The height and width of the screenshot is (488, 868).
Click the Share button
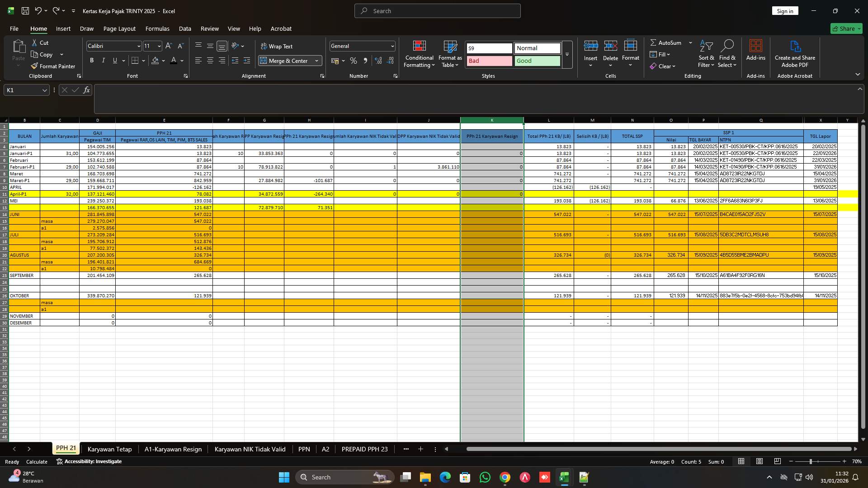[846, 28]
